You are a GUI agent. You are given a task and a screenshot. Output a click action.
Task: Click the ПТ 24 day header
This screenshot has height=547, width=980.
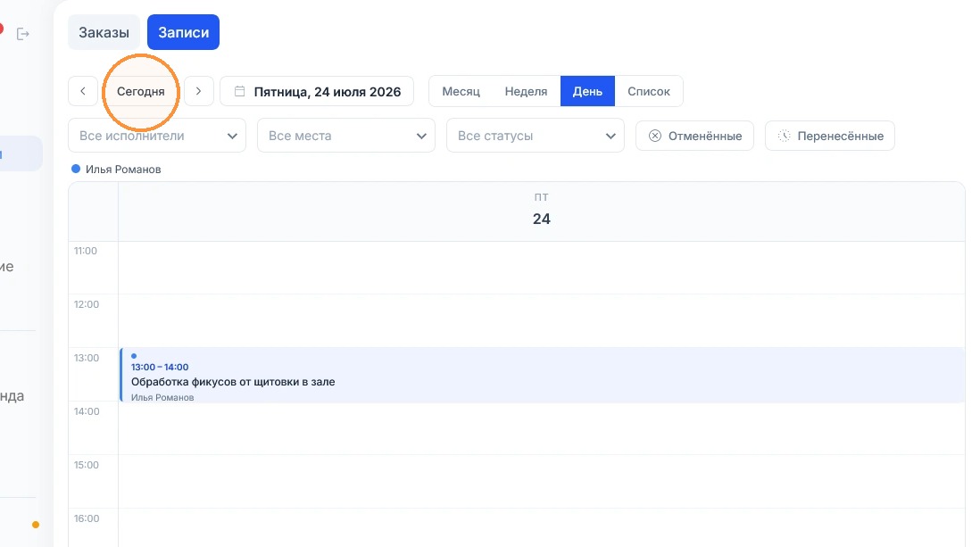(541, 211)
